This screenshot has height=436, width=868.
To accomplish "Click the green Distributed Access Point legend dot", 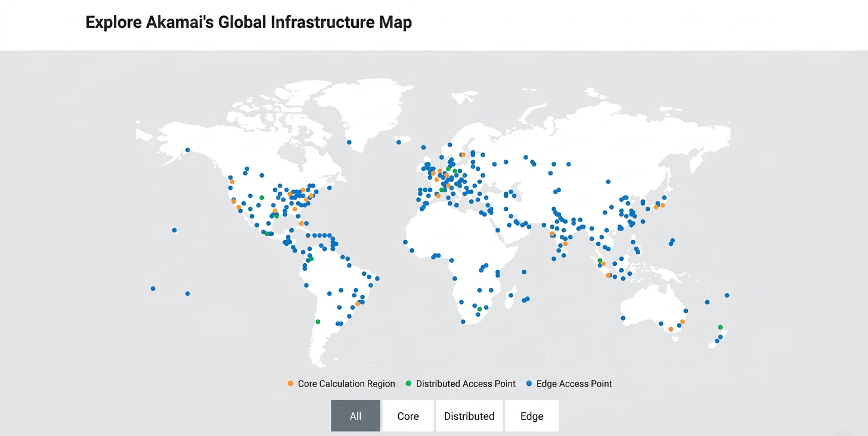I will pyautogui.click(x=408, y=384).
